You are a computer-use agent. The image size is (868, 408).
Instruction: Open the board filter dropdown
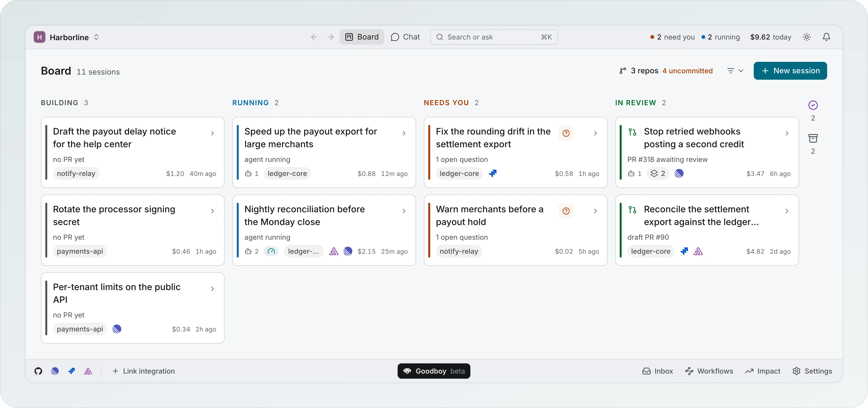(735, 71)
